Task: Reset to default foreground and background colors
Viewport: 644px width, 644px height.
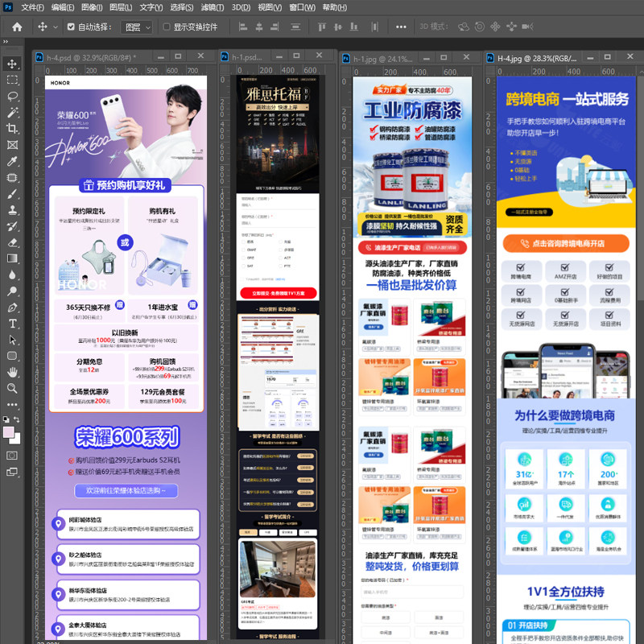Action: pos(6,419)
